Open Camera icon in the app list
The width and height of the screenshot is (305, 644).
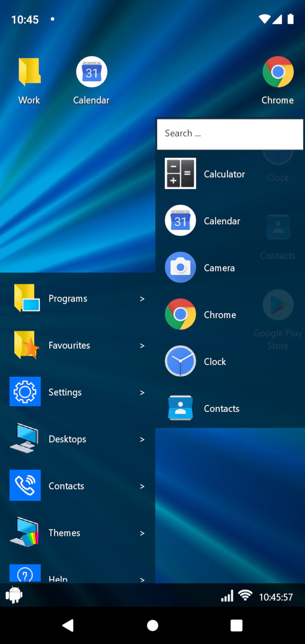(x=180, y=267)
